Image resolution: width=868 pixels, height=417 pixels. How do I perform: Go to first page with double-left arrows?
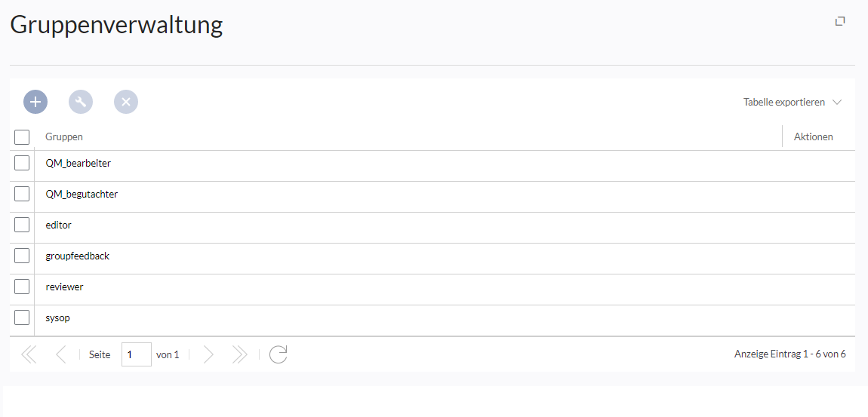click(x=29, y=354)
